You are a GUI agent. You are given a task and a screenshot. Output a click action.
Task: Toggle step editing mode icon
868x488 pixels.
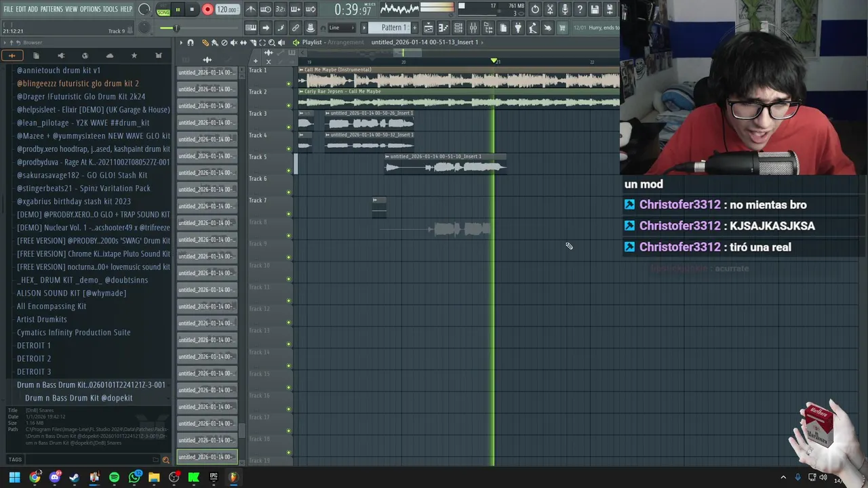tap(280, 28)
